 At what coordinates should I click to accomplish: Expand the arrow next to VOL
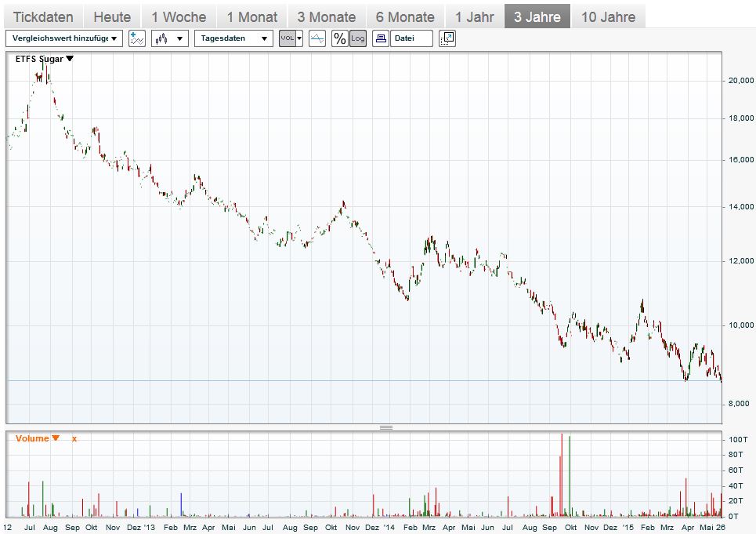299,38
